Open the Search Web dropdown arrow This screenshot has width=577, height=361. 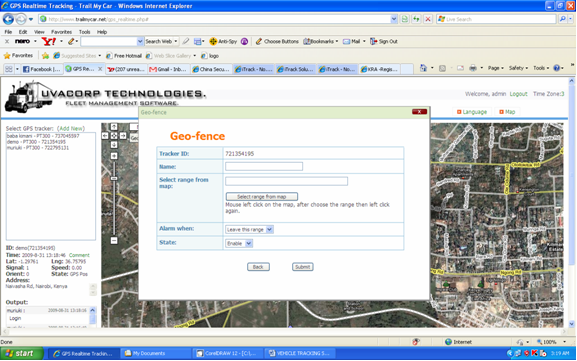[x=176, y=41]
